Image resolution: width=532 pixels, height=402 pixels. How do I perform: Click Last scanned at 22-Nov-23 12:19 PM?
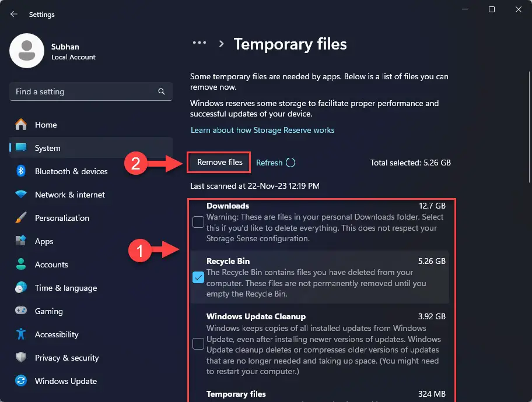coord(254,186)
